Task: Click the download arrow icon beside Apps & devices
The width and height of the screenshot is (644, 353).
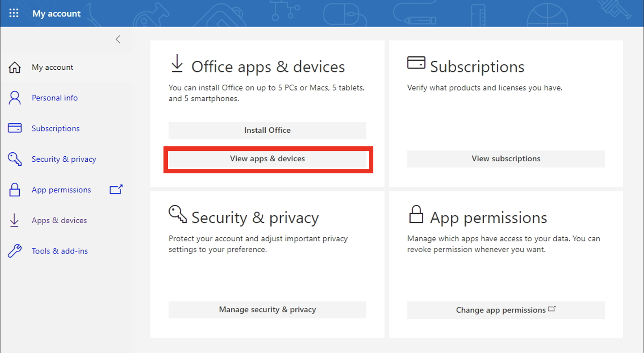Action: click(14, 220)
